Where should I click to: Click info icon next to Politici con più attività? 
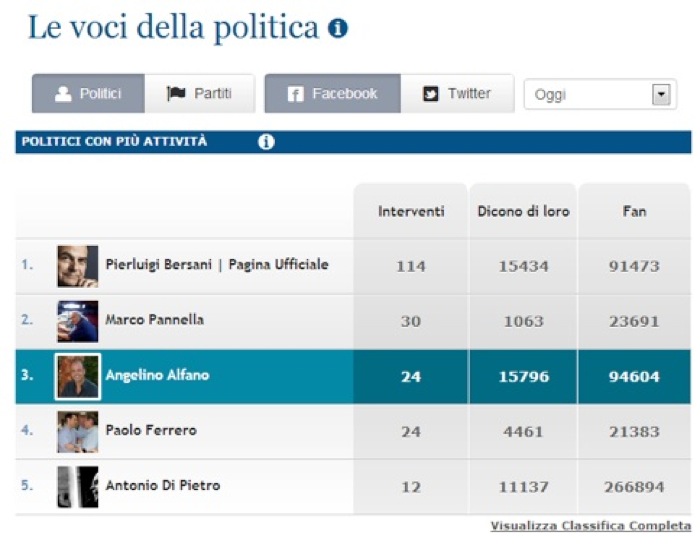coord(266,142)
